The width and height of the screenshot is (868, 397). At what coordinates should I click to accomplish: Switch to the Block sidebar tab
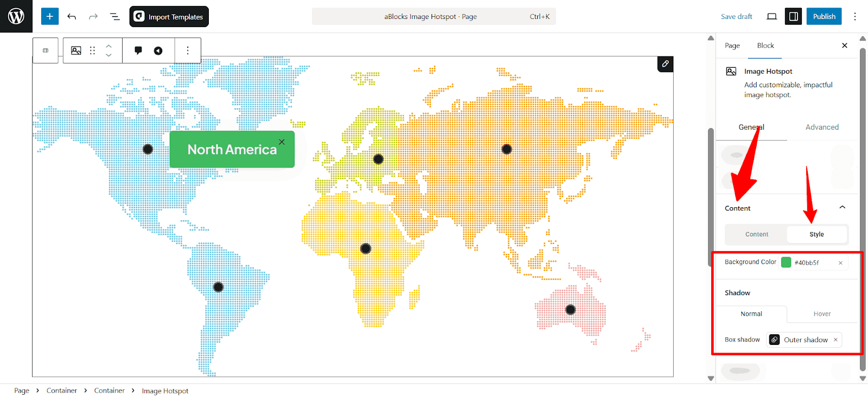[765, 46]
